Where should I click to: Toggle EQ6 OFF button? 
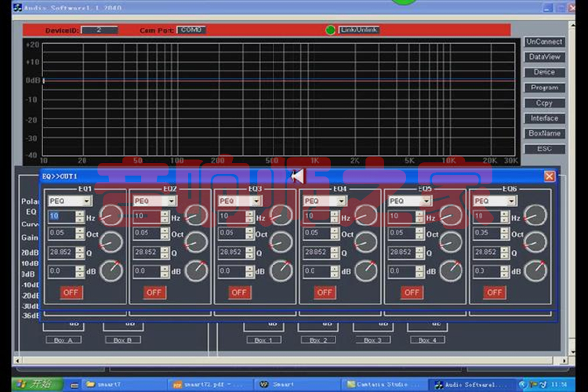(495, 292)
